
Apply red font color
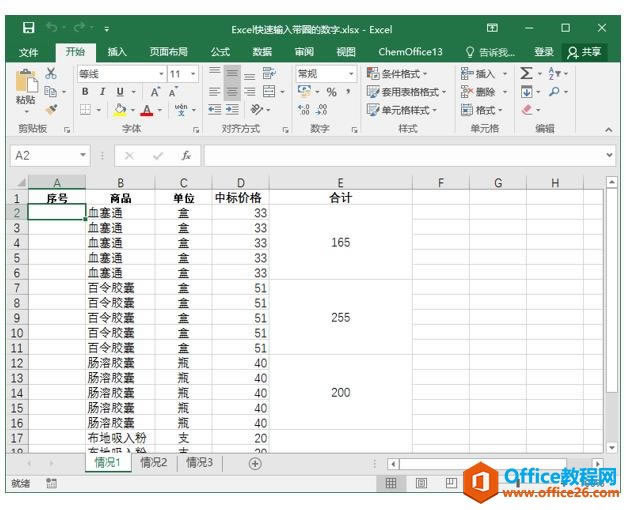click(147, 110)
